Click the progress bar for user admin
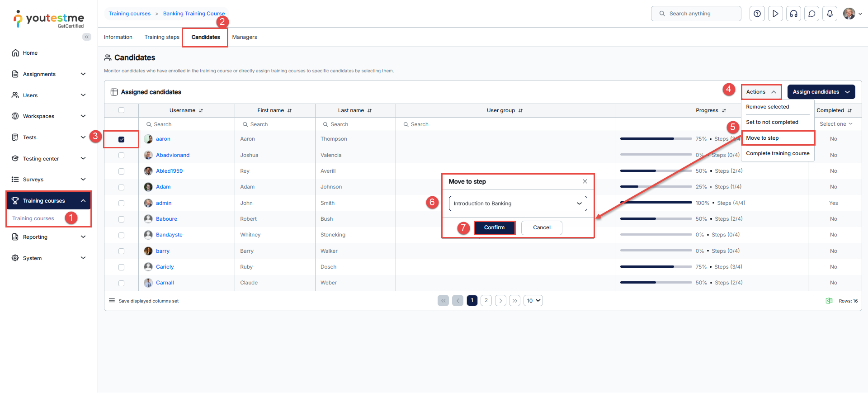This screenshot has height=393, width=868. click(656, 203)
